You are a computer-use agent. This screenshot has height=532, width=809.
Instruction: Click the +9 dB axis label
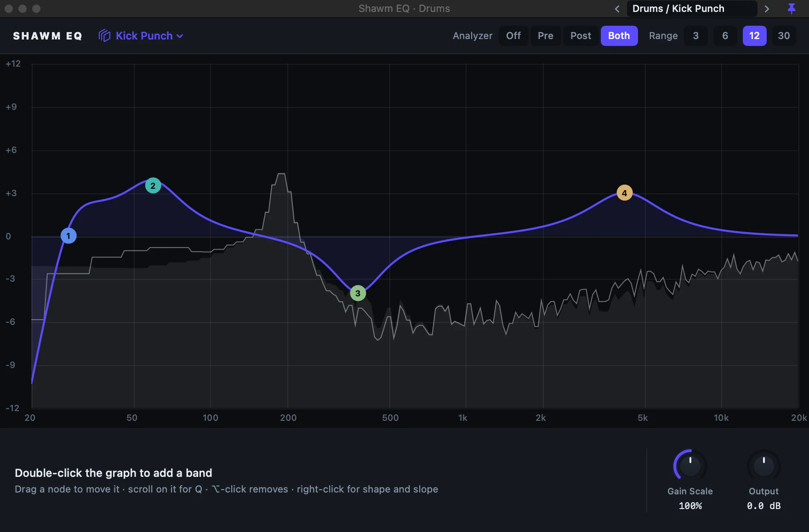coord(11,107)
